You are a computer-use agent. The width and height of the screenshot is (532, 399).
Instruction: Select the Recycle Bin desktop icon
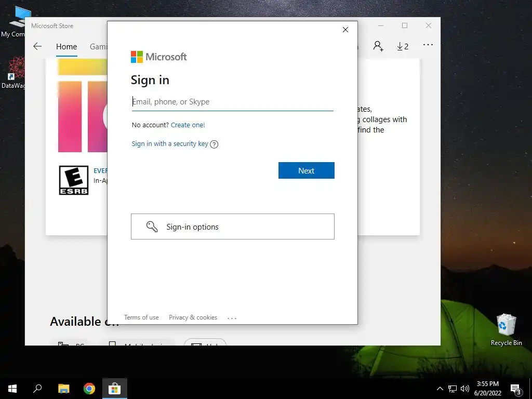pos(506,329)
